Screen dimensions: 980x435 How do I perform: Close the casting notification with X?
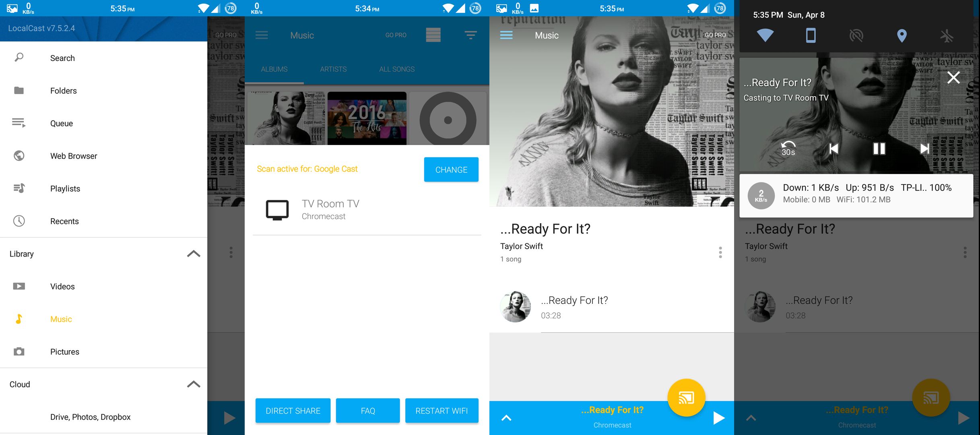click(953, 77)
